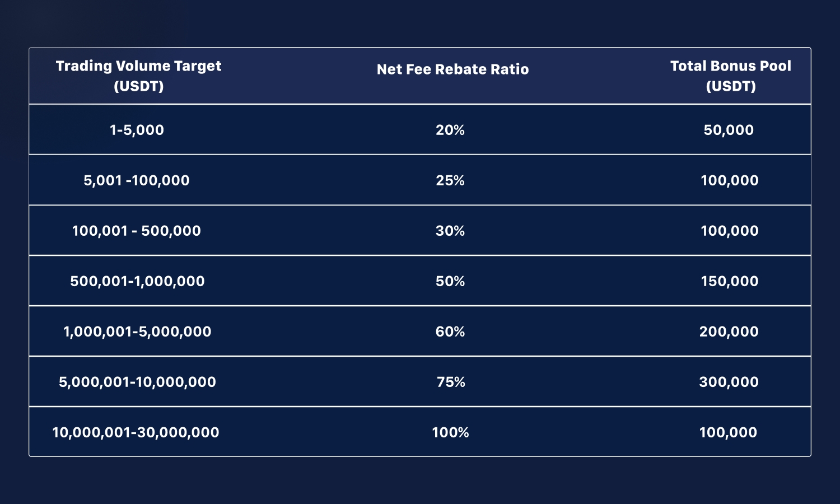The width and height of the screenshot is (840, 504).
Task: Click the 500,001-1,000,000 volume cell
Action: pyautogui.click(x=137, y=281)
